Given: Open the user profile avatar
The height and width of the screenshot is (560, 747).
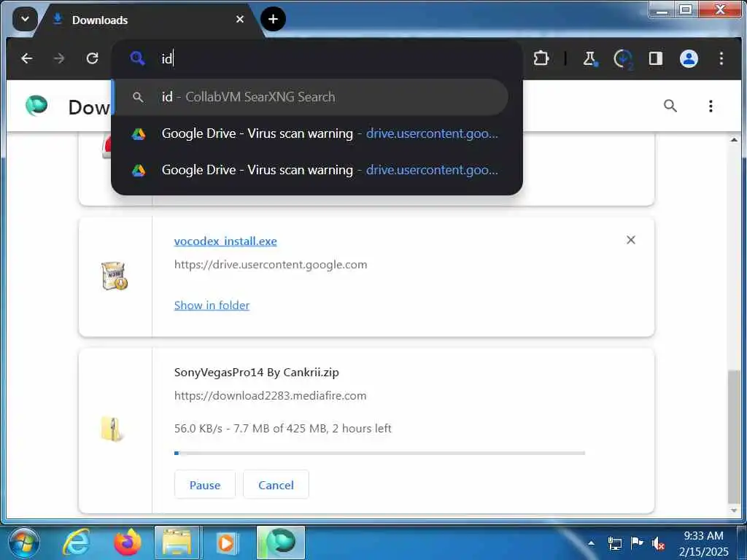Looking at the screenshot, I should 689,58.
